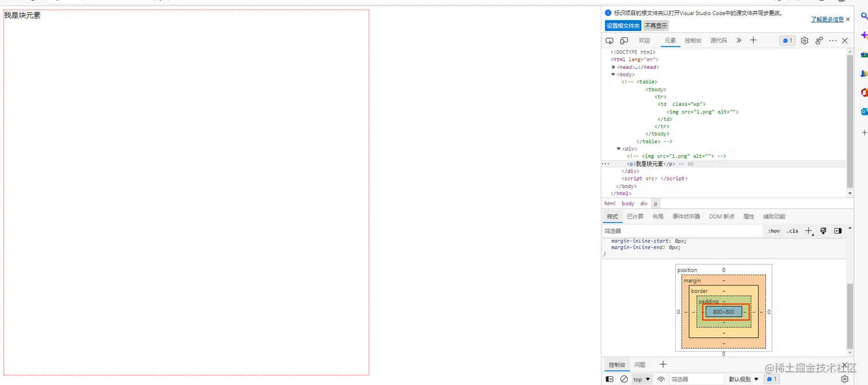Toggle device emulation mode icon

point(624,41)
